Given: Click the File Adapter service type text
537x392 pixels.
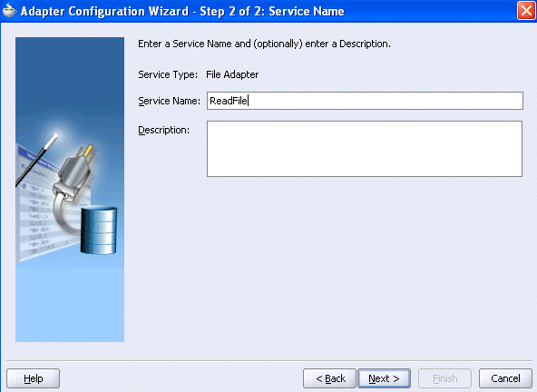Looking at the screenshot, I should click(232, 74).
